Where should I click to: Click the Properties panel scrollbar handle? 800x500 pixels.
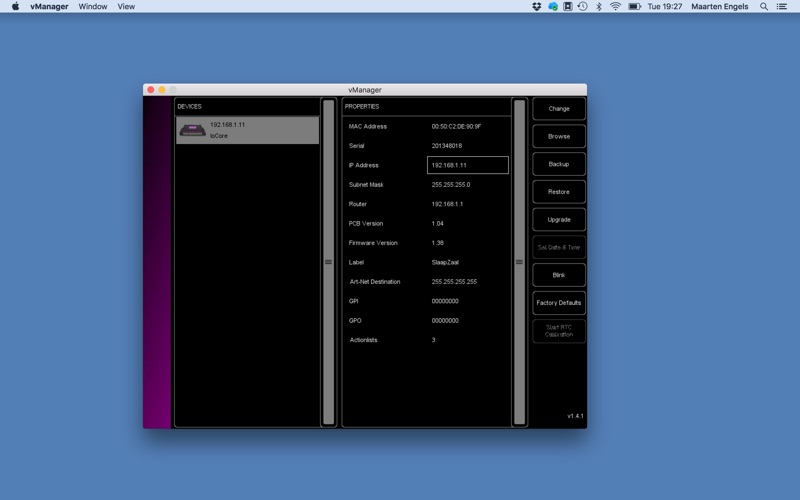tap(519, 262)
